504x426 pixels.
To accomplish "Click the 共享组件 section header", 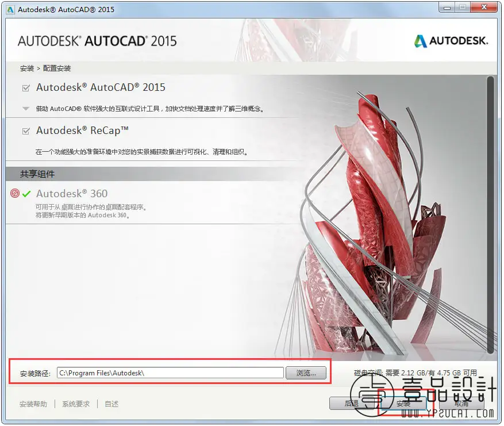I will coord(37,174).
